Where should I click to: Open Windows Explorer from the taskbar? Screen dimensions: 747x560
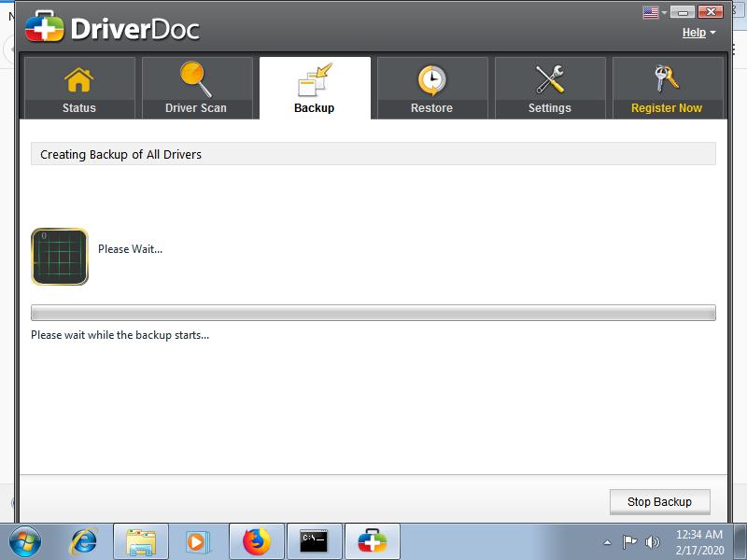pyautogui.click(x=141, y=541)
